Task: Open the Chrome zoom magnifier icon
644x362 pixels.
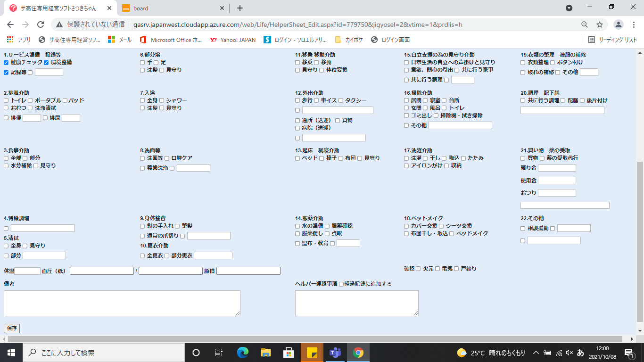Action: click(585, 25)
